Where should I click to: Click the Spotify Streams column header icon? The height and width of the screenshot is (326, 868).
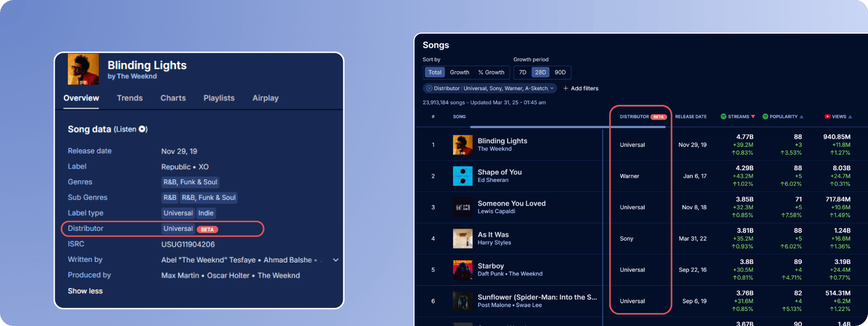(723, 117)
